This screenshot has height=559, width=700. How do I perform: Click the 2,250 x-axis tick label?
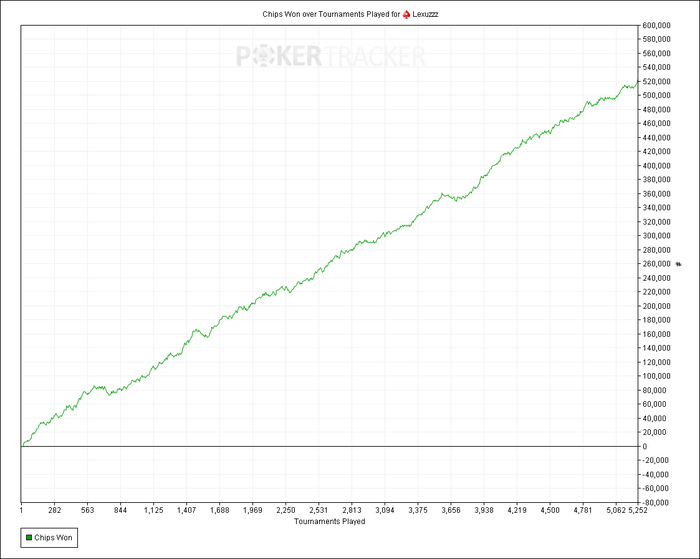coord(286,510)
